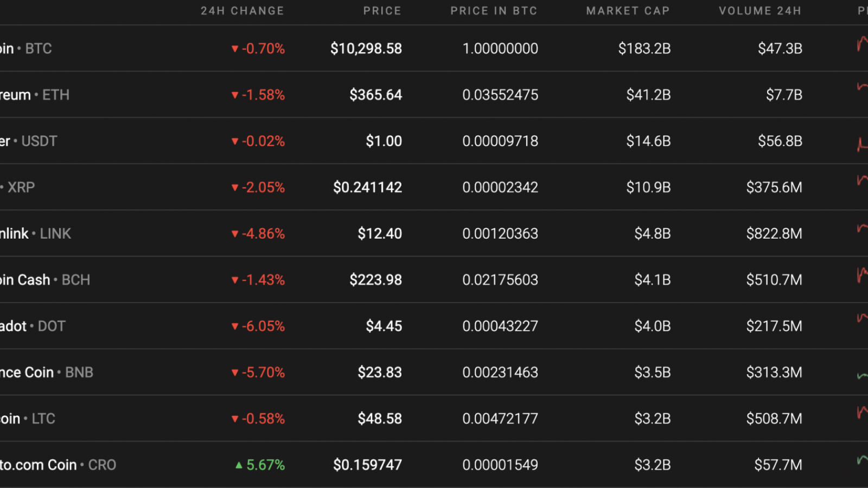
Task: Sort by the VOLUME 24H column header
Action: click(x=760, y=11)
